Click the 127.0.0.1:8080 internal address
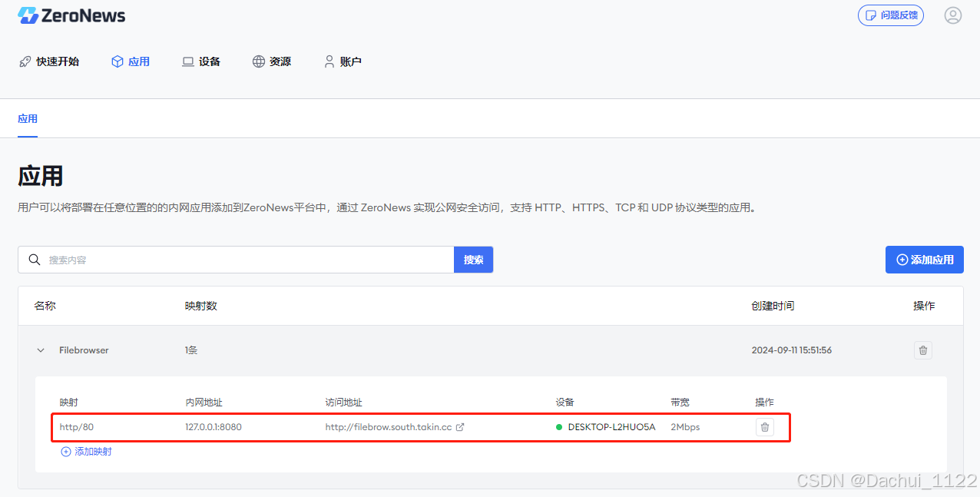The width and height of the screenshot is (980, 497). pyautogui.click(x=214, y=427)
